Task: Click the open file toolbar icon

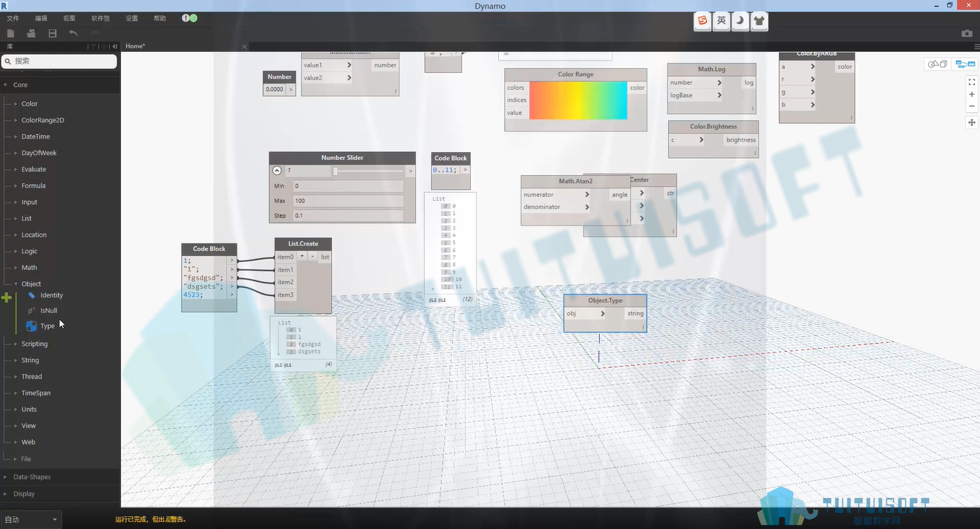Action: (x=31, y=33)
